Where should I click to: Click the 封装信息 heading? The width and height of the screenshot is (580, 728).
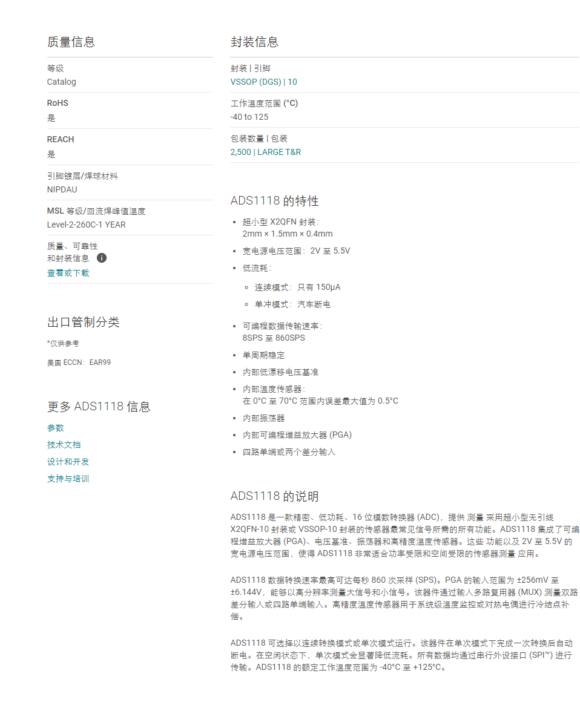(x=254, y=42)
